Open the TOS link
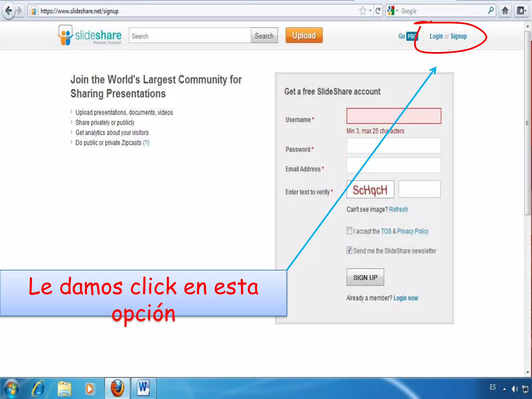This screenshot has width=532, height=399. pos(386,231)
